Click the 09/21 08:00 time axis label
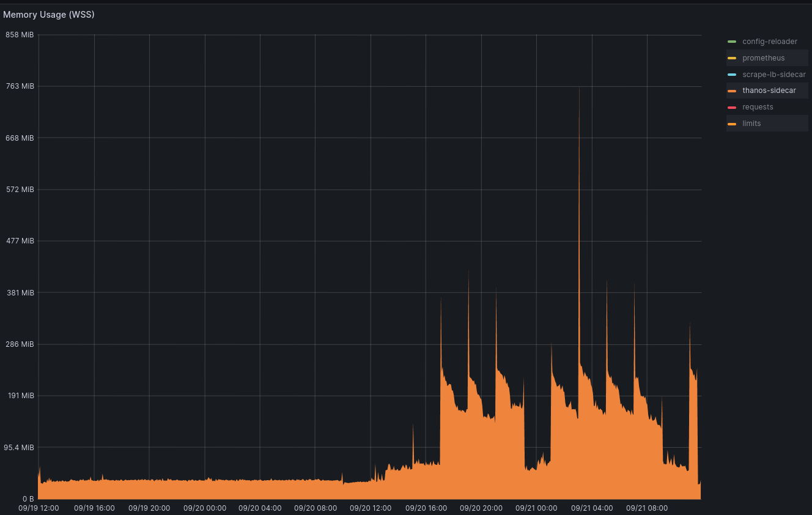Viewport: 812px width, 515px height. [647, 508]
